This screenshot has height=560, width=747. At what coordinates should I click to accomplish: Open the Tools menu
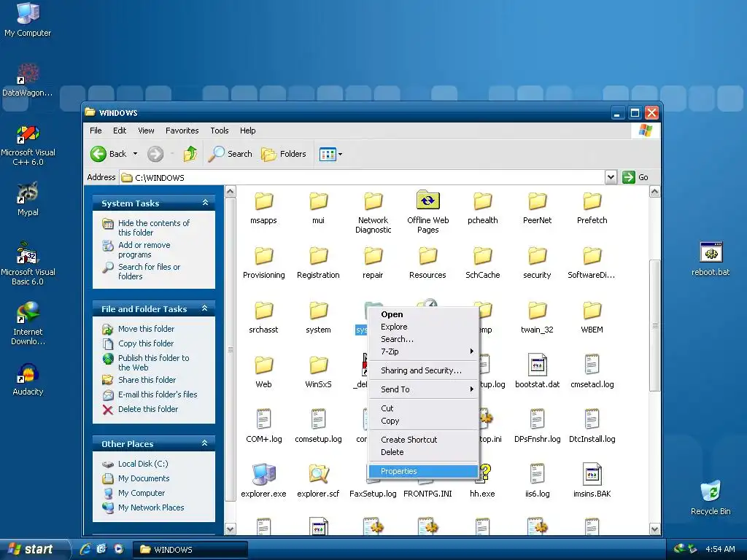click(x=219, y=131)
